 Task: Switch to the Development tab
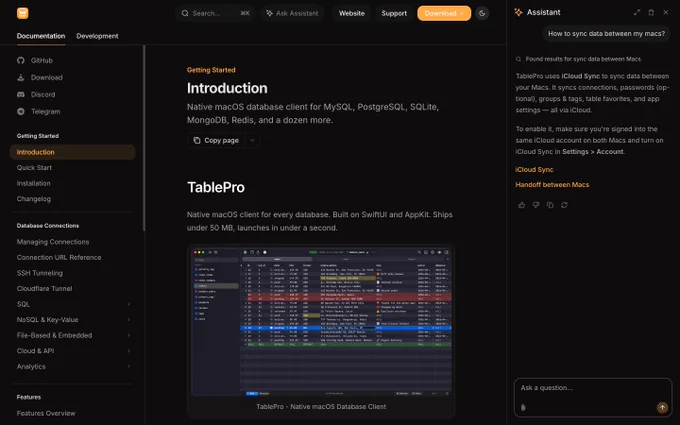97,36
